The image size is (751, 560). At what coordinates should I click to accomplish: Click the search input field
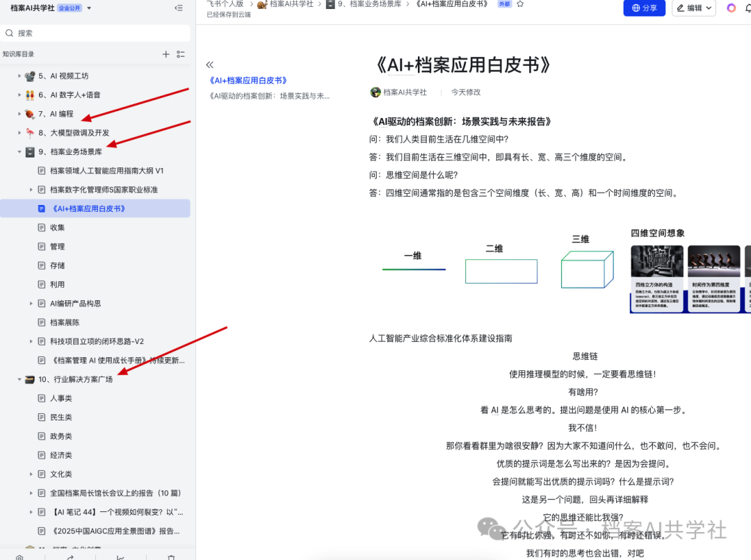pyautogui.click(x=95, y=33)
